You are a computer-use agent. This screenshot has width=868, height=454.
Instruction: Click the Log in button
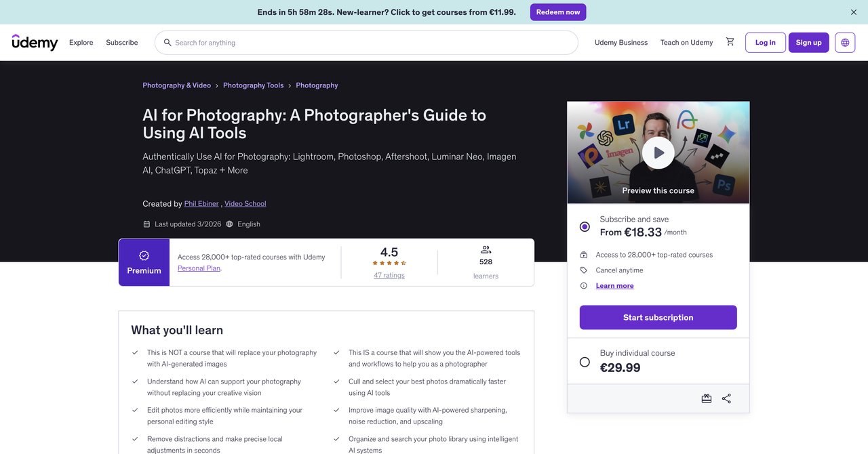(766, 43)
